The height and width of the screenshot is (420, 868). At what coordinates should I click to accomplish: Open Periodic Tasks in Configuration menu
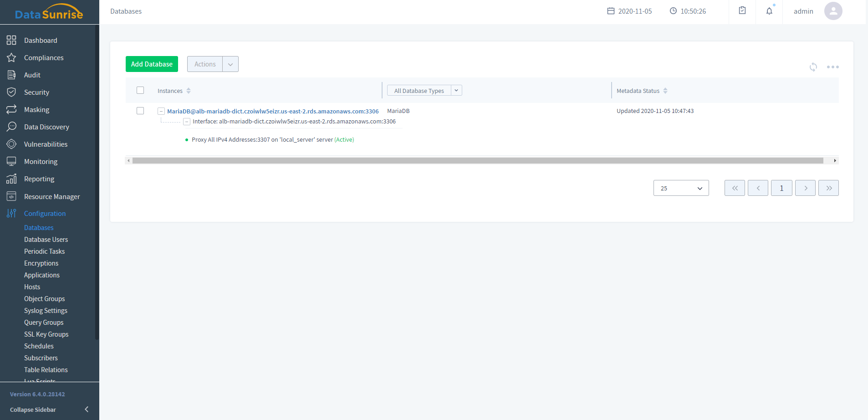coord(44,251)
